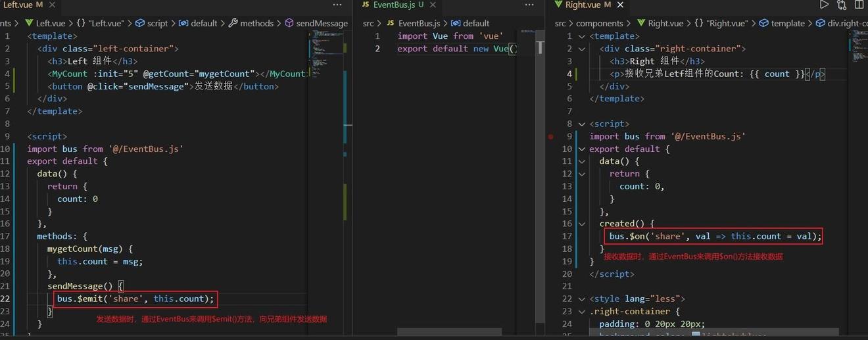Image resolution: width=868 pixels, height=340 pixels.
Task: Click the lightskyblue color swatch in Right.vue
Action: tap(696, 336)
